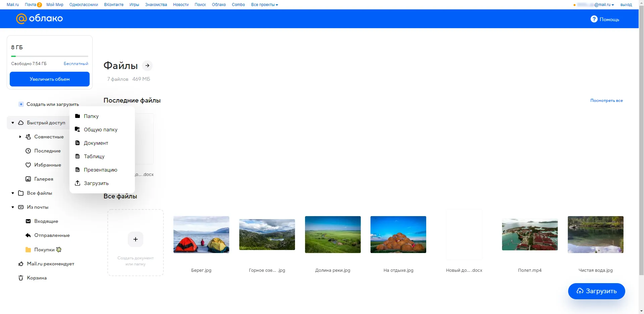Screen dimensions: 644x314
Task: Open the На отдыхе.jpg thumbnail
Action: pyautogui.click(x=398, y=235)
